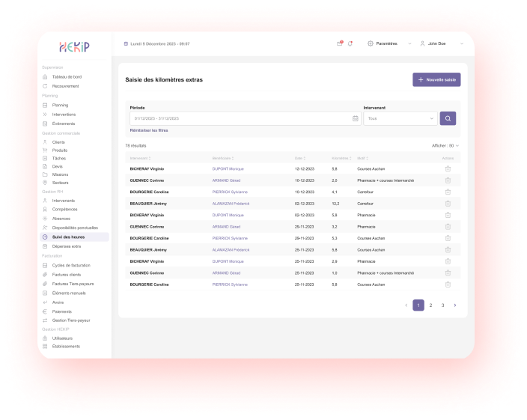This screenshot has width=527, height=420.
Task: Delete the first BICHERAY Virginie row
Action: pos(448,169)
